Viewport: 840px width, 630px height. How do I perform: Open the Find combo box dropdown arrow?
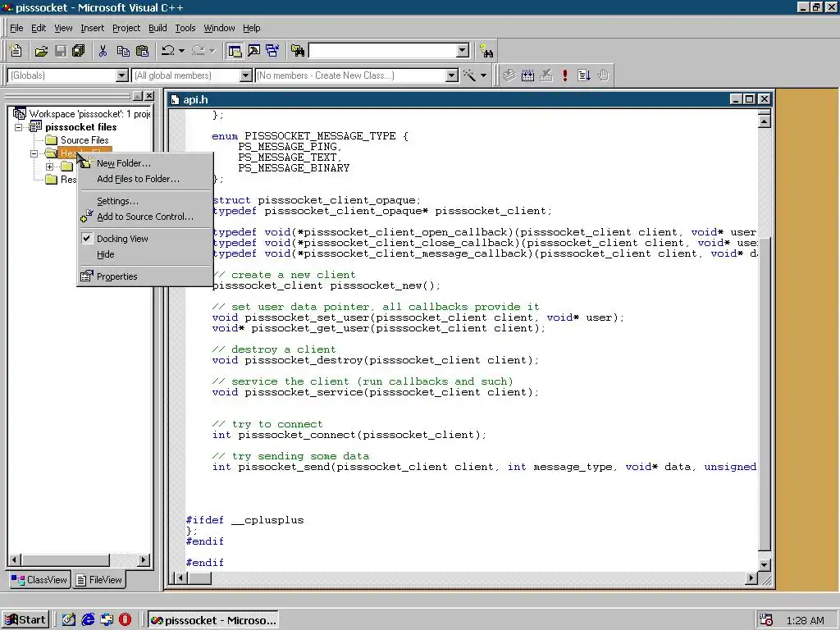pyautogui.click(x=463, y=51)
